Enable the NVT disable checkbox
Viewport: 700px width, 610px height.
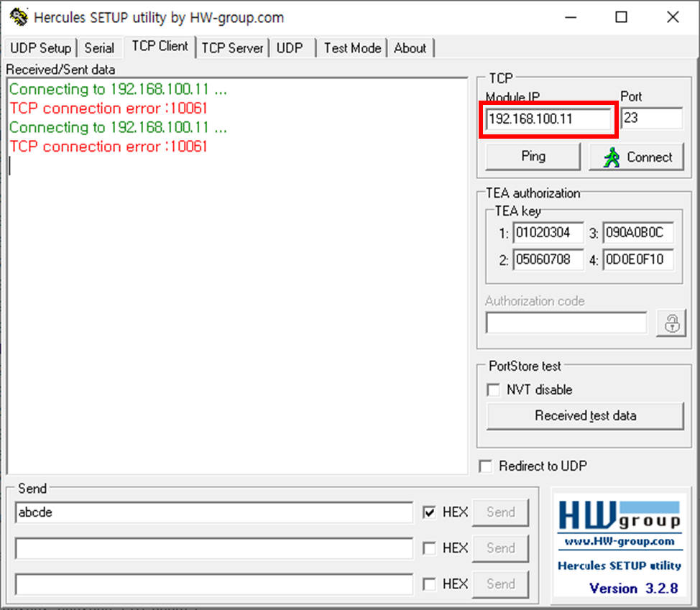(493, 389)
